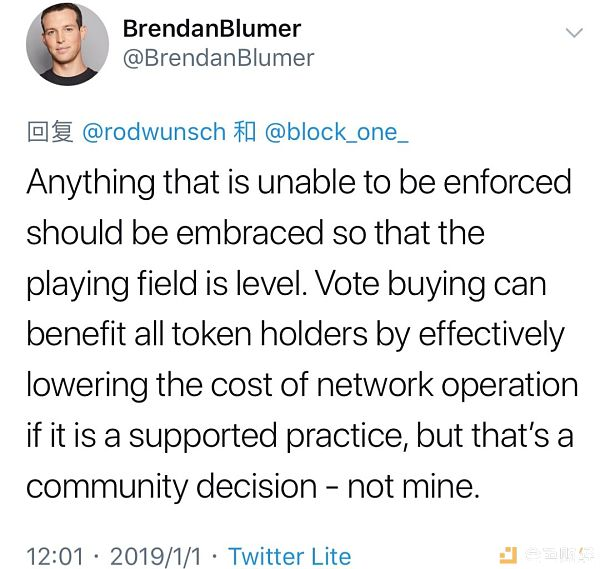Expand the tweet options chevron menu
Viewport: 600px width, 569px height.
(574, 33)
